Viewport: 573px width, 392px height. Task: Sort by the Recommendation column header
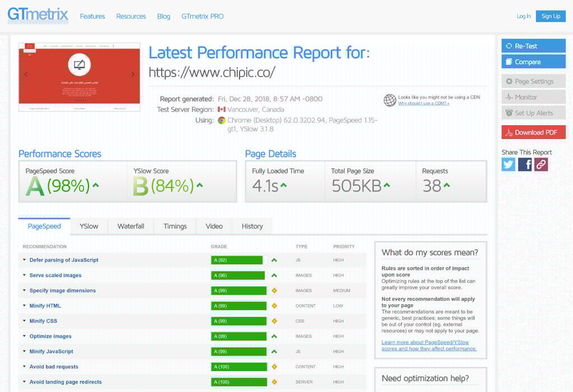[45, 247]
